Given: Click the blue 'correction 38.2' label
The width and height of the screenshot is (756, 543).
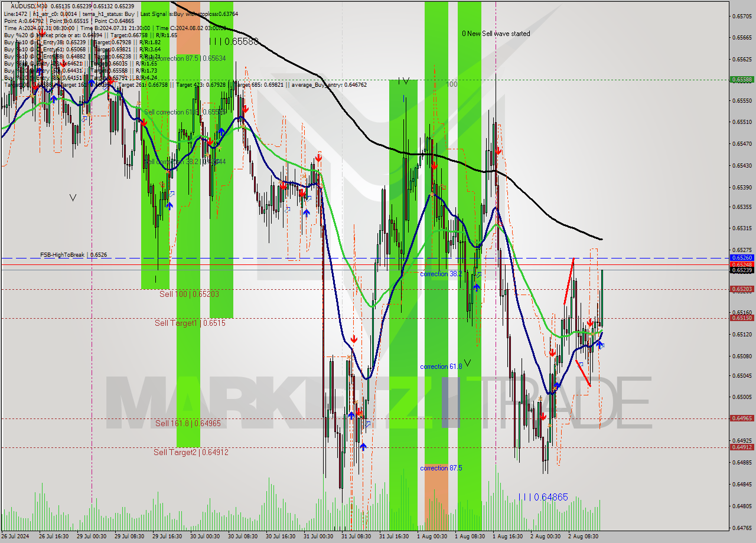Looking at the screenshot, I should coord(441,274).
